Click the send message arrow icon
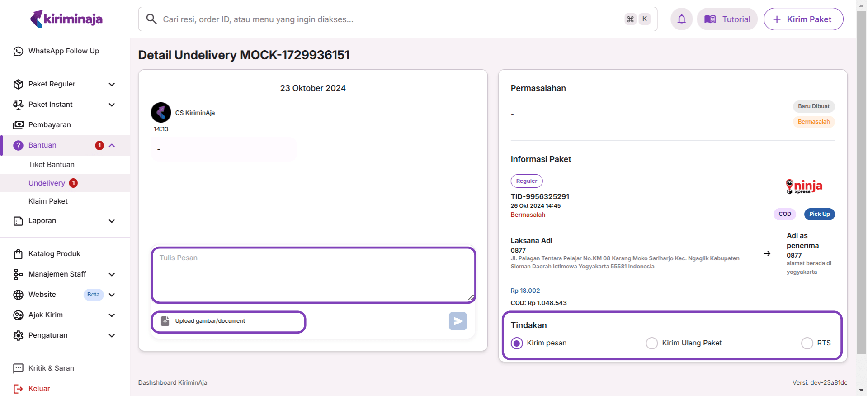Viewport: 868px width, 396px height. (458, 321)
